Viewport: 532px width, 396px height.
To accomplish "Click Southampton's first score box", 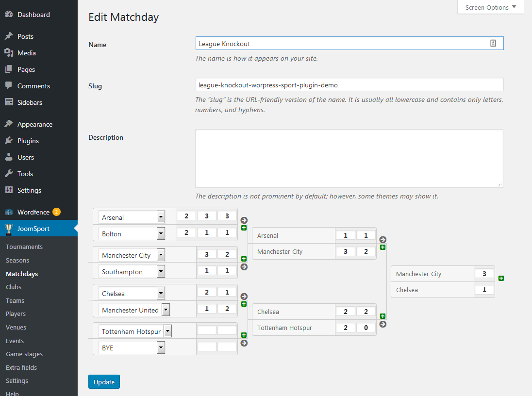I will point(207,270).
